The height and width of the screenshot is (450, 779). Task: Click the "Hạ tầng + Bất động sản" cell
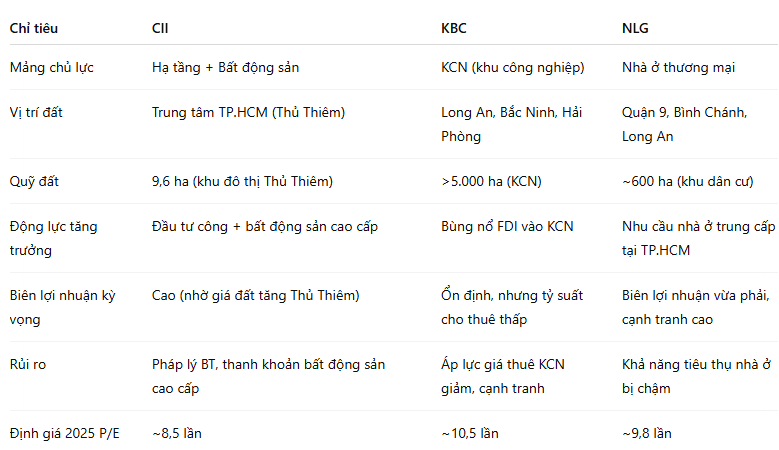pyautogui.click(x=225, y=68)
